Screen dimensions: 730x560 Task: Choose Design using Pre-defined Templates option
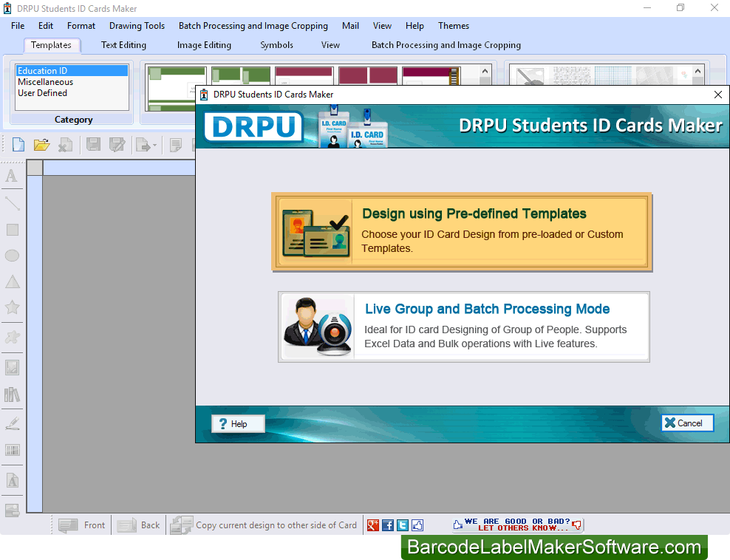click(461, 232)
